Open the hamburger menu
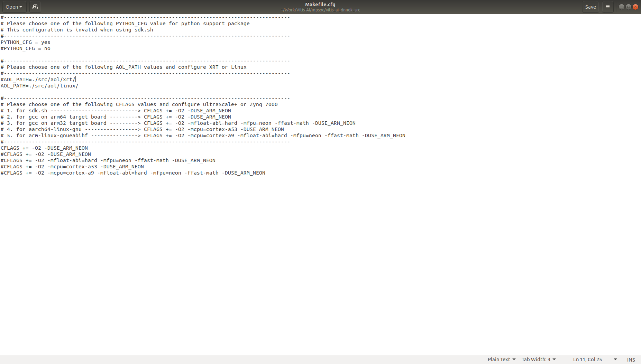 (608, 7)
